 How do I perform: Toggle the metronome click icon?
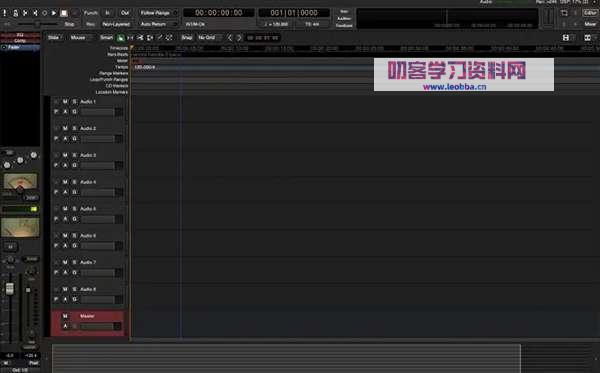coord(15,13)
